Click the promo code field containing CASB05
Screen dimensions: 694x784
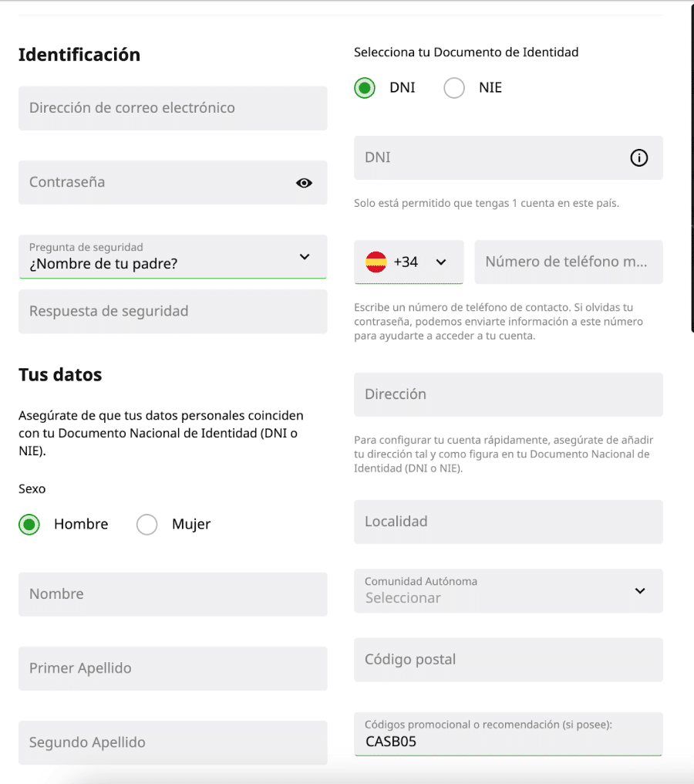click(507, 735)
